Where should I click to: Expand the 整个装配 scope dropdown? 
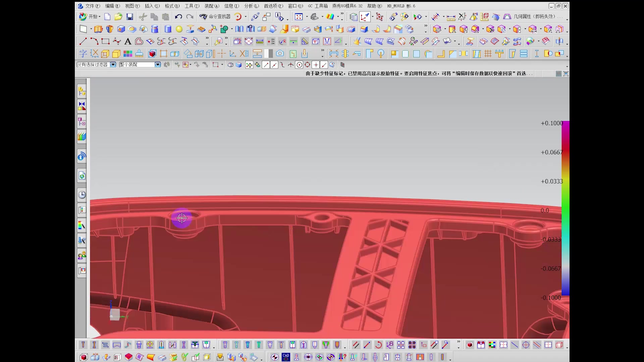(x=158, y=65)
